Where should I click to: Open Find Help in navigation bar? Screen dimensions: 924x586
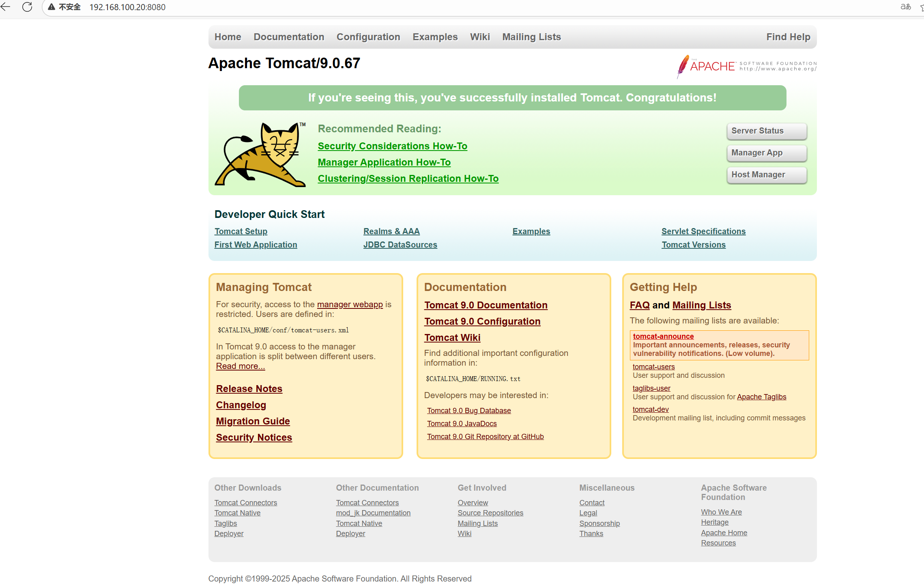788,37
